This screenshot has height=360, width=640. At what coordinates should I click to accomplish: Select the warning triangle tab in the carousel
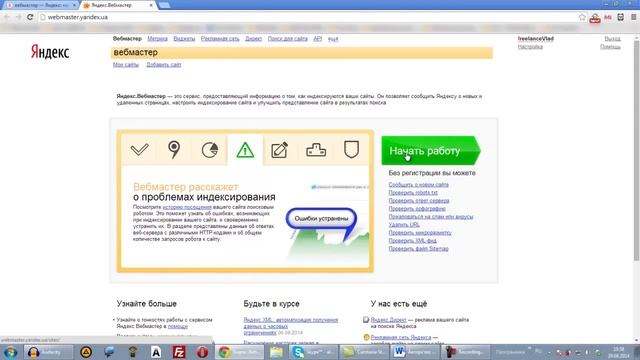[245, 150]
